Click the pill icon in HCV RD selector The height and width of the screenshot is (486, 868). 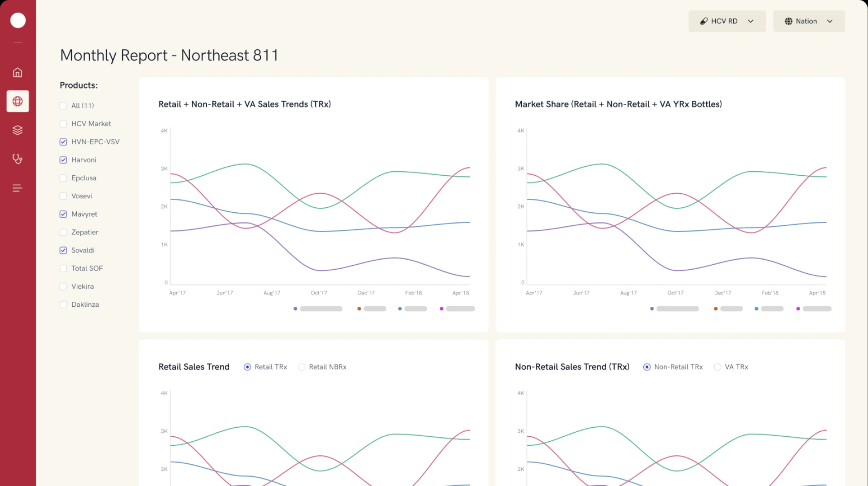coord(704,21)
